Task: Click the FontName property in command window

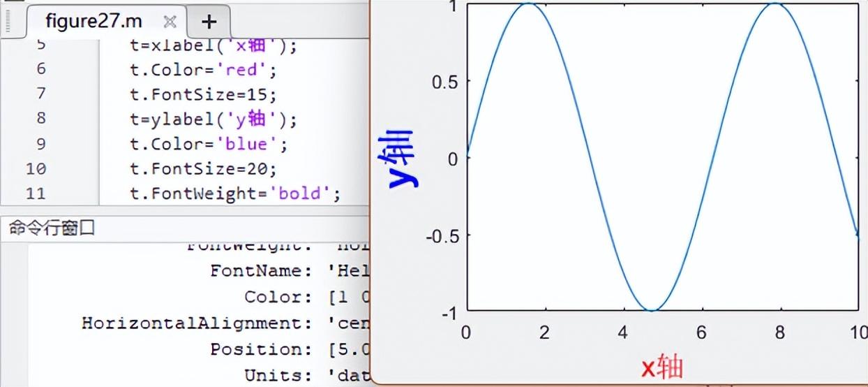Action: coord(261,270)
